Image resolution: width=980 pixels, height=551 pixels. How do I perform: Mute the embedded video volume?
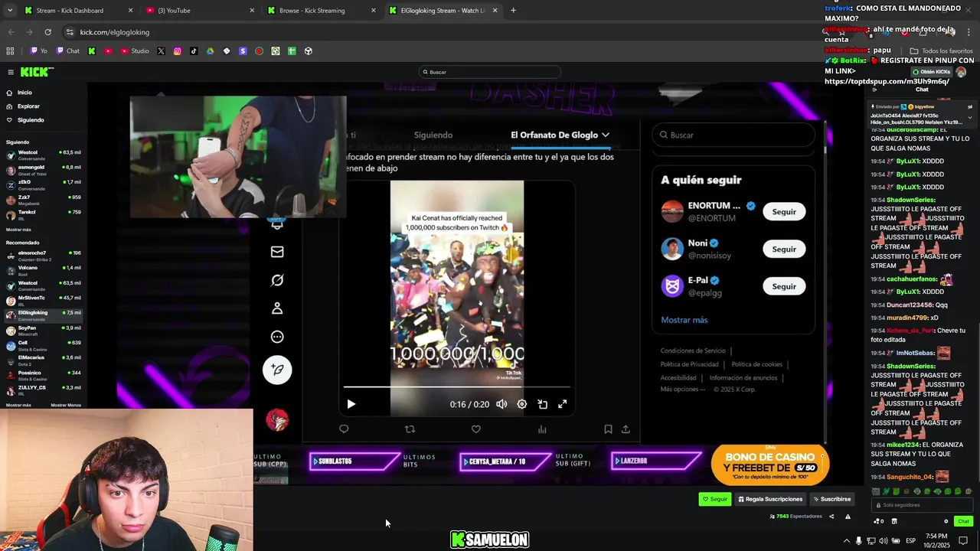(501, 404)
